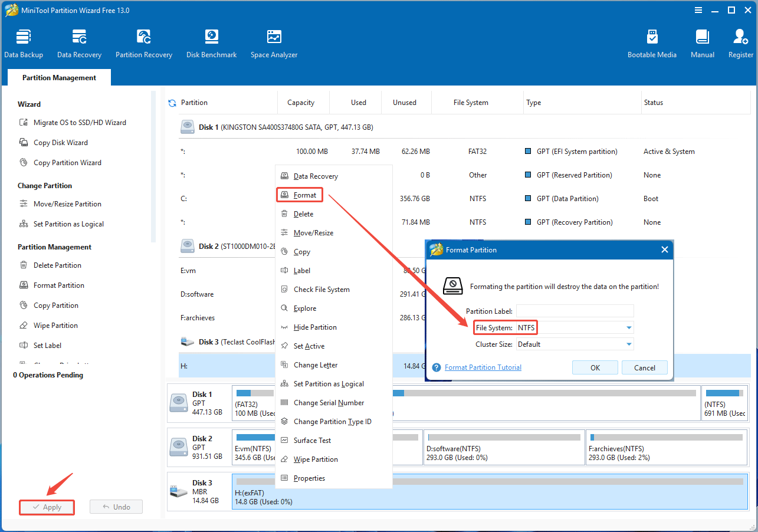
Task: Create Bootable Media
Action: click(652, 41)
